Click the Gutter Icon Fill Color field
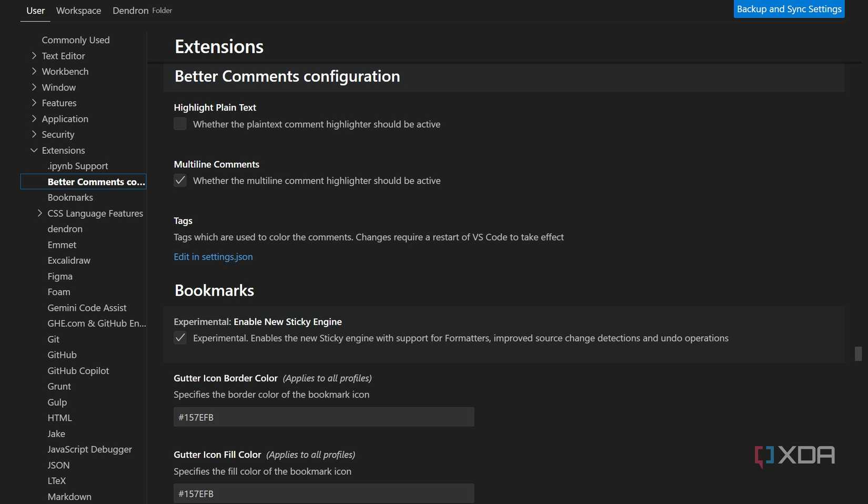 (323, 493)
